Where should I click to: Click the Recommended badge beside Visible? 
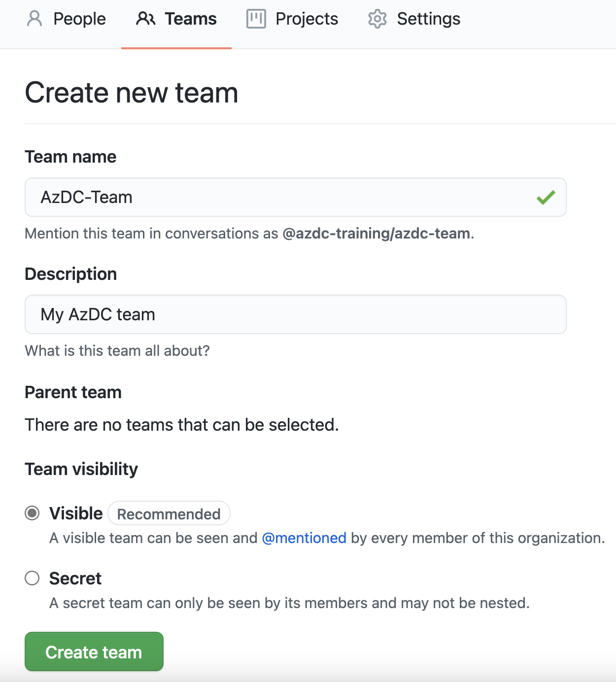pos(169,513)
